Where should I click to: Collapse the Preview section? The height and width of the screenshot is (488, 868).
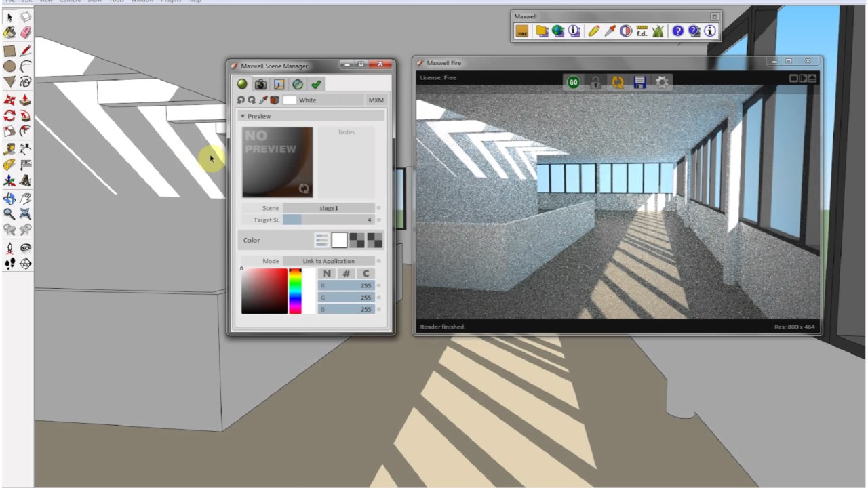pos(243,116)
